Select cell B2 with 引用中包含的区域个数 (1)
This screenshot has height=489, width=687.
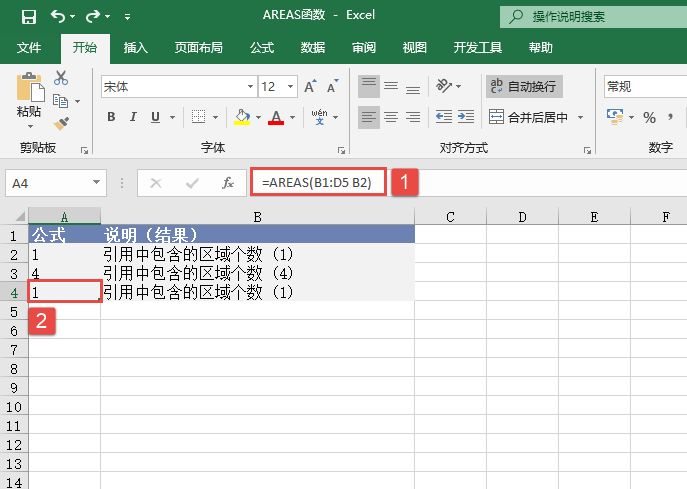(x=257, y=255)
